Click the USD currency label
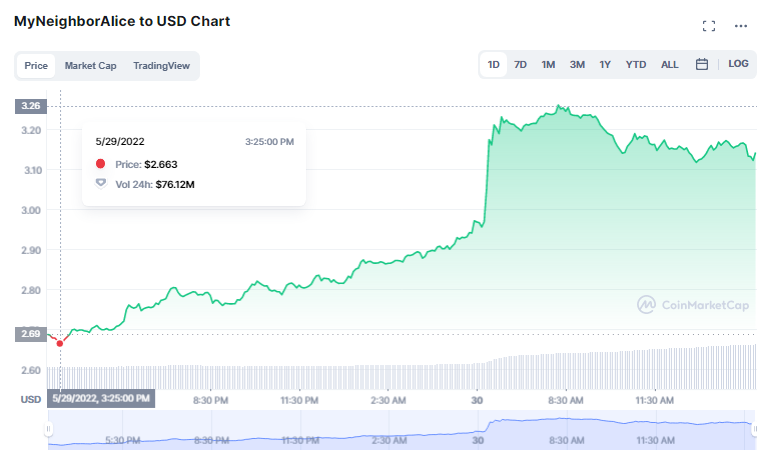The width and height of the screenshot is (776, 458). point(31,399)
